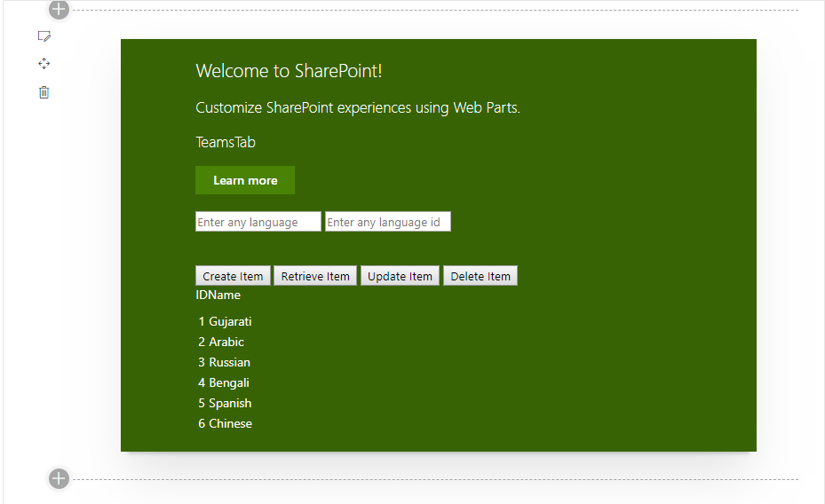Click the edit web part pencil icon
The width and height of the screenshot is (825, 504).
pos(44,36)
